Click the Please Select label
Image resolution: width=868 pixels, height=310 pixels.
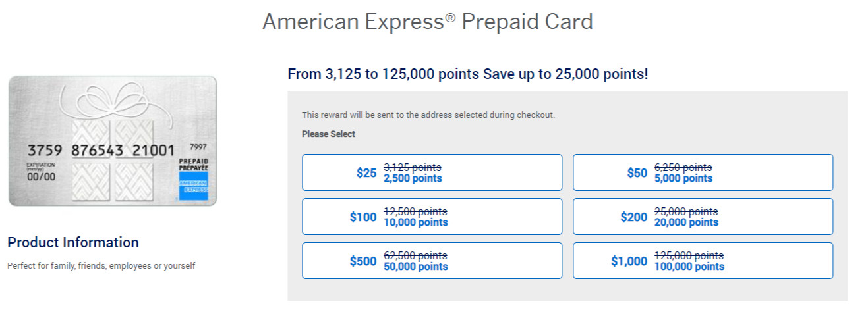pyautogui.click(x=328, y=134)
